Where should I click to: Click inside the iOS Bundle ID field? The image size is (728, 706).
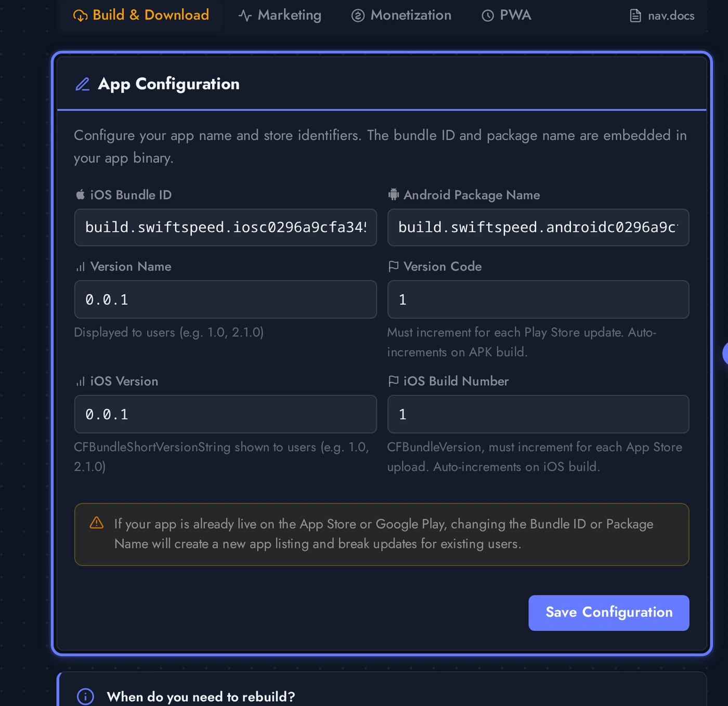coord(225,227)
